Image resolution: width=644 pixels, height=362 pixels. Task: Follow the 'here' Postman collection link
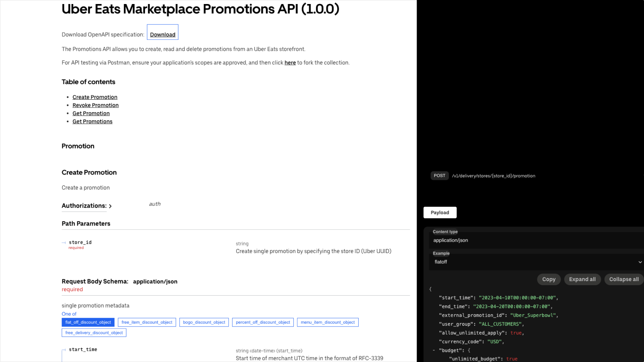click(x=290, y=63)
